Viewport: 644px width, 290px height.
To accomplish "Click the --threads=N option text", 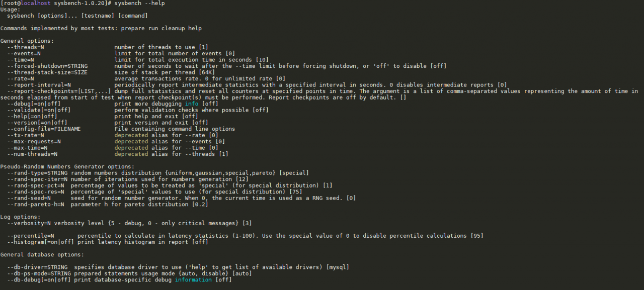I will click(26, 47).
